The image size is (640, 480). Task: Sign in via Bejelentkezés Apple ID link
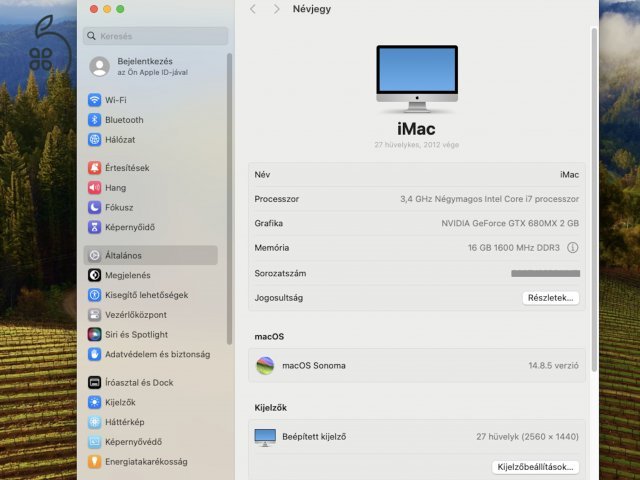coord(153,67)
